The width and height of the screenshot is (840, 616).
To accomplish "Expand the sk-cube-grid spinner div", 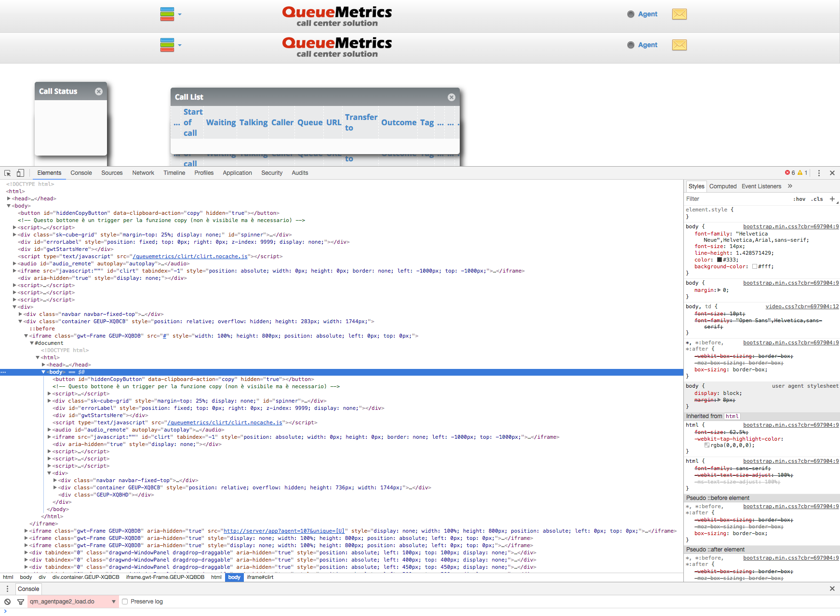I will point(14,235).
